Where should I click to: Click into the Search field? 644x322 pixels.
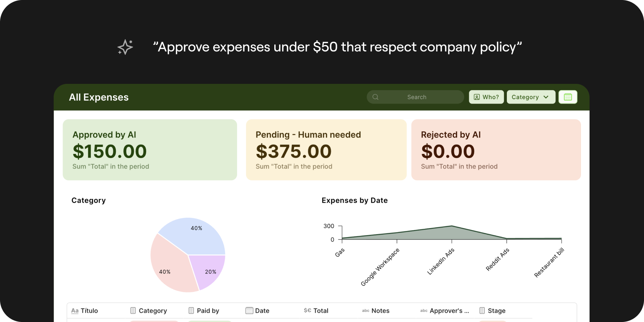click(417, 97)
